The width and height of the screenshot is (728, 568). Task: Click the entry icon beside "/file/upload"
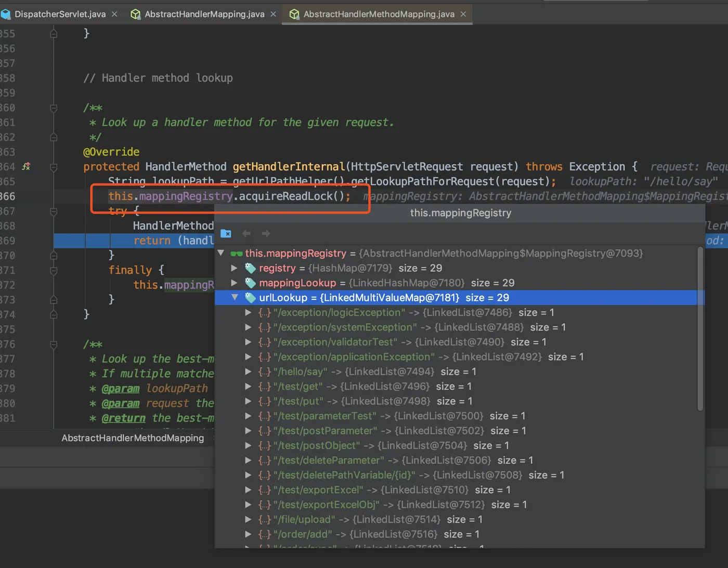(265, 520)
